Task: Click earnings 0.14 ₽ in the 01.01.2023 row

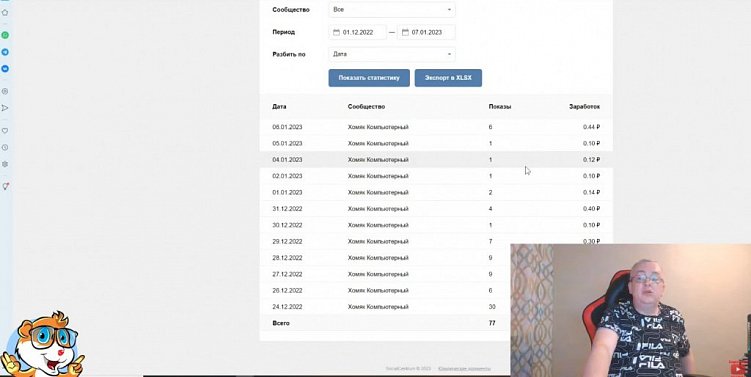Action: coord(592,193)
